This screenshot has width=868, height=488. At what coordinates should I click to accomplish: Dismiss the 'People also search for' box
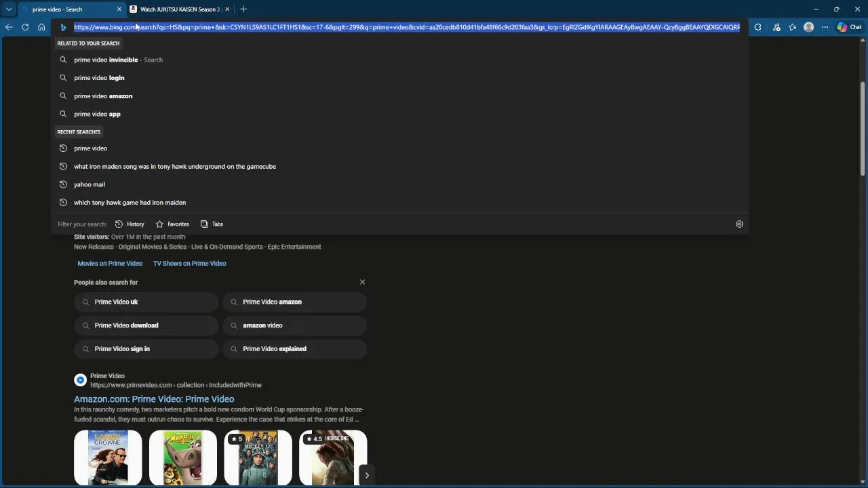click(x=362, y=282)
